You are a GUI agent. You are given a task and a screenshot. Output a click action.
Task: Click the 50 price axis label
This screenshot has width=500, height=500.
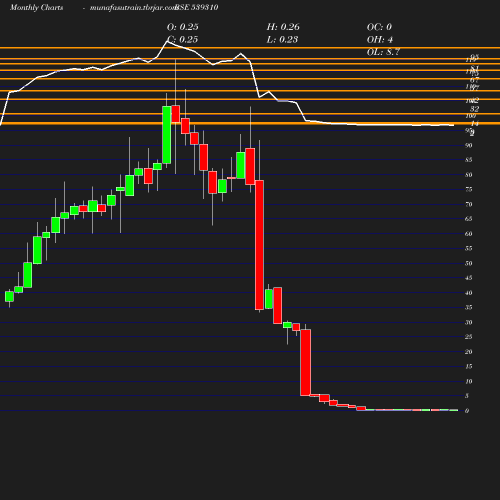pos(469,263)
